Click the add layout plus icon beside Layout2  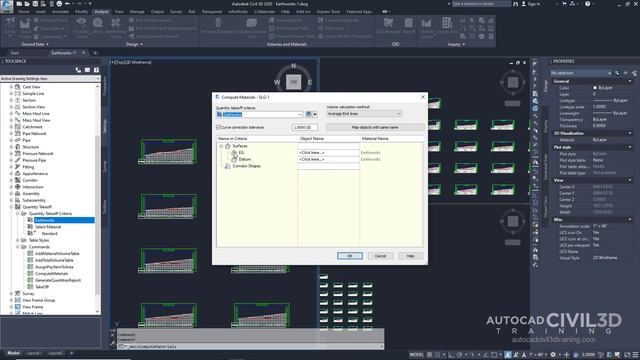click(71, 353)
